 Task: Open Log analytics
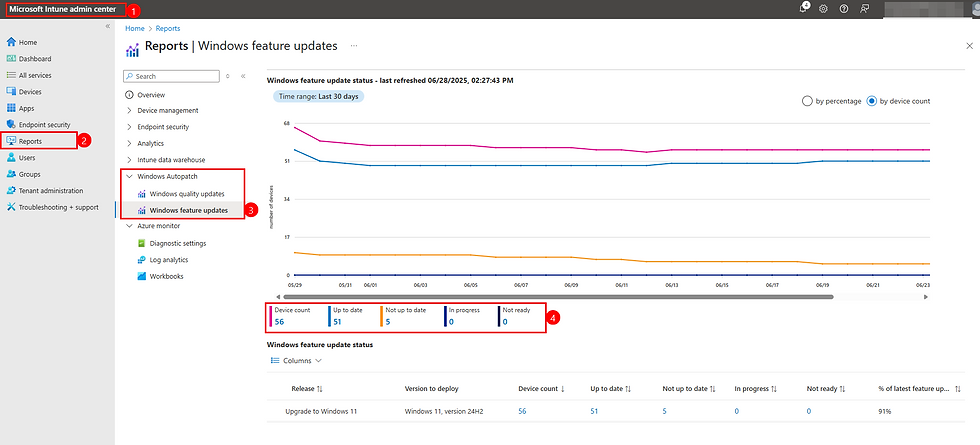click(169, 259)
